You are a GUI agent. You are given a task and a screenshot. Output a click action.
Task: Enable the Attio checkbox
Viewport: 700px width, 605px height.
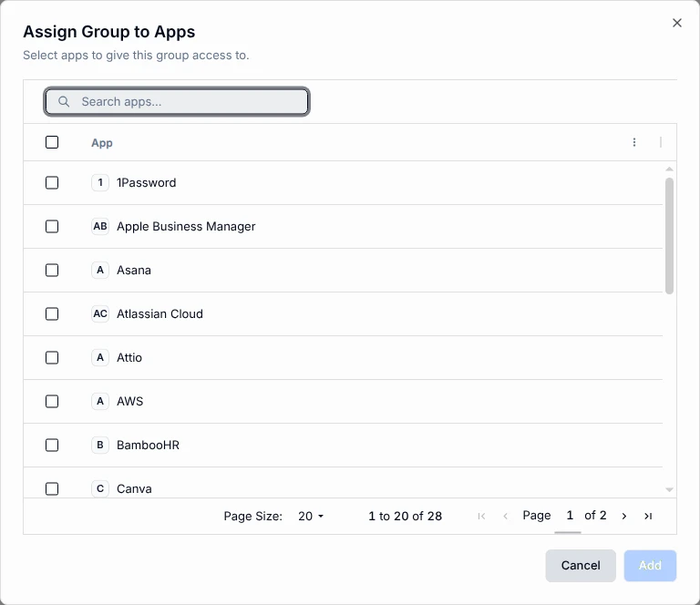pyautogui.click(x=52, y=357)
